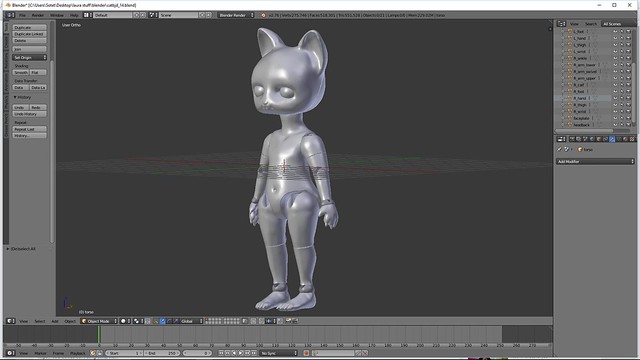Toggle selectability arrow for R_calf
The image size is (640, 360).
coord(622,84)
